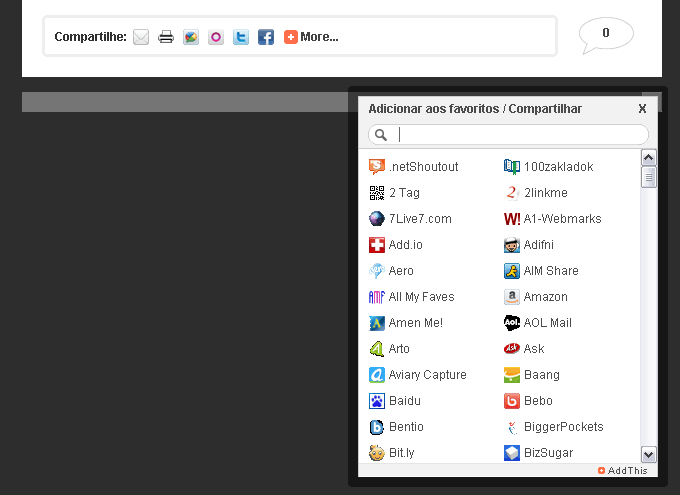Viewport: 680px width, 495px height.
Task: Click the .netShoutout icon
Action: tap(376, 166)
